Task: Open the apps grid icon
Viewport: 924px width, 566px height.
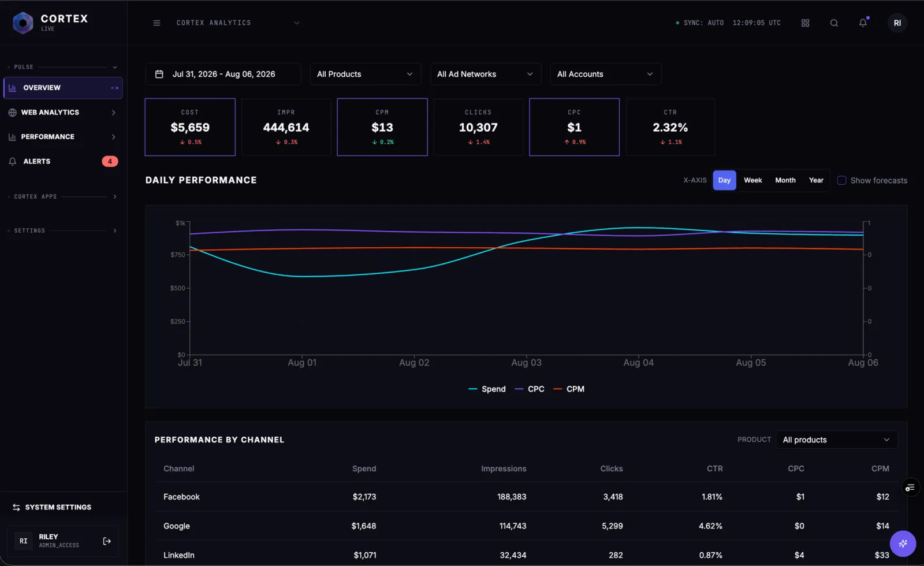Action: [805, 23]
